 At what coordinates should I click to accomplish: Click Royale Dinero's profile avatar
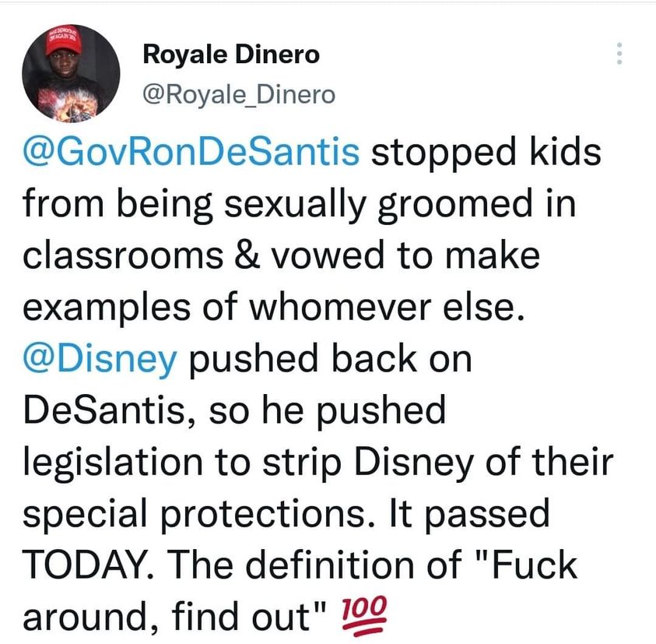click(70, 75)
